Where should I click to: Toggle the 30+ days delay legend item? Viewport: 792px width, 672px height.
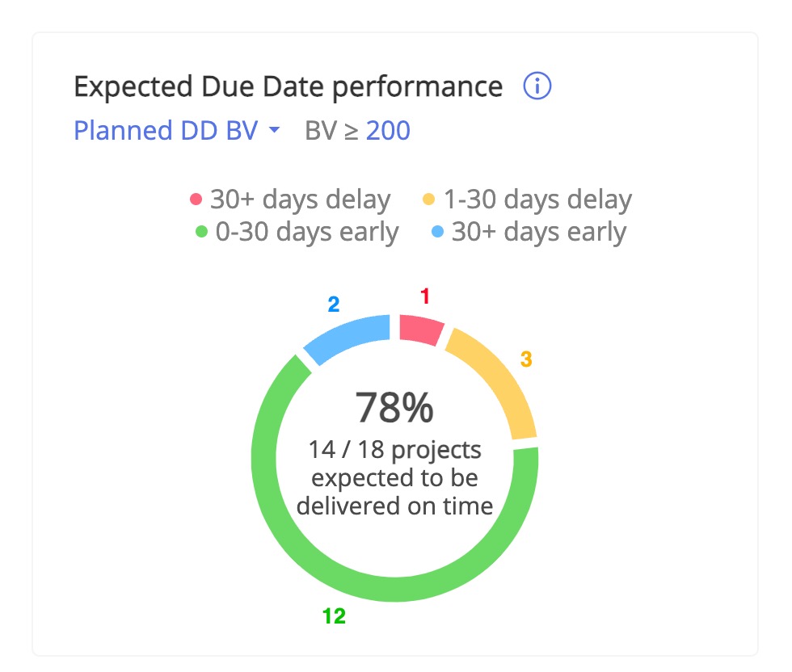[290, 199]
